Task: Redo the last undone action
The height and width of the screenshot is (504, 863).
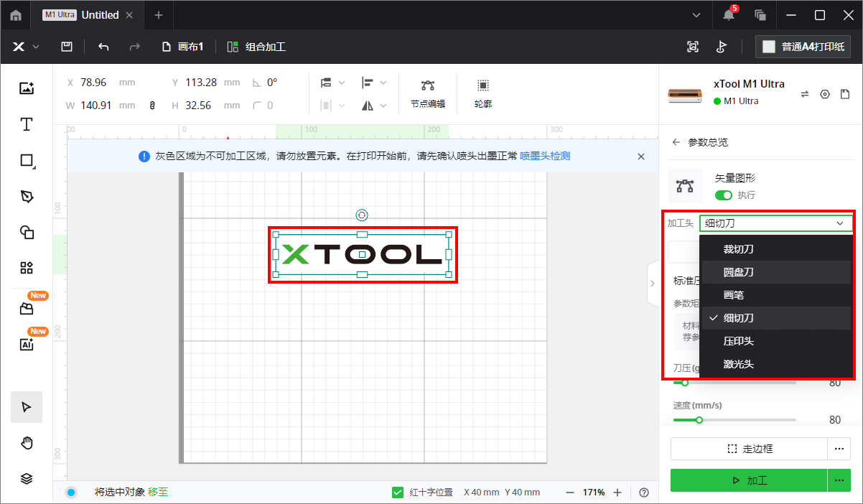Action: [134, 47]
